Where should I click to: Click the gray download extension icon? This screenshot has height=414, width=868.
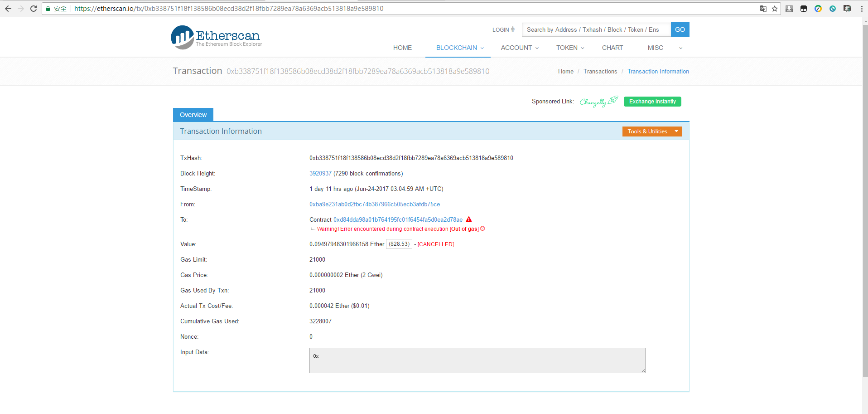pos(789,9)
